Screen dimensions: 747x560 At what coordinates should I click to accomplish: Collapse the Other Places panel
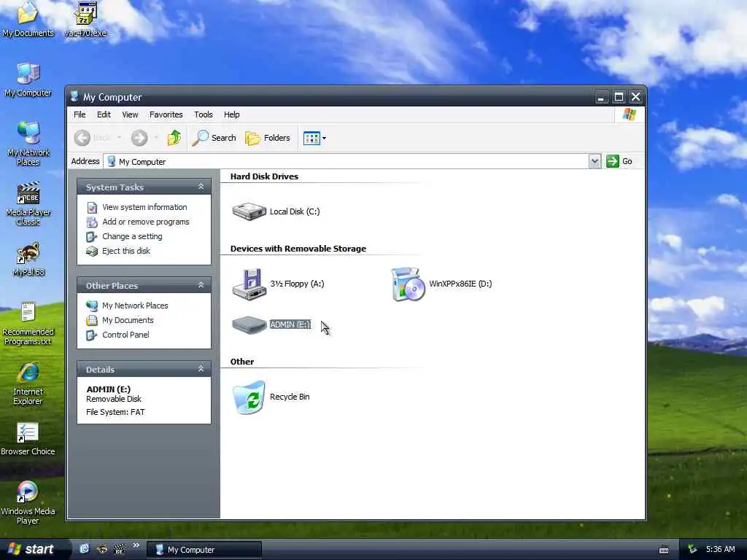click(201, 285)
